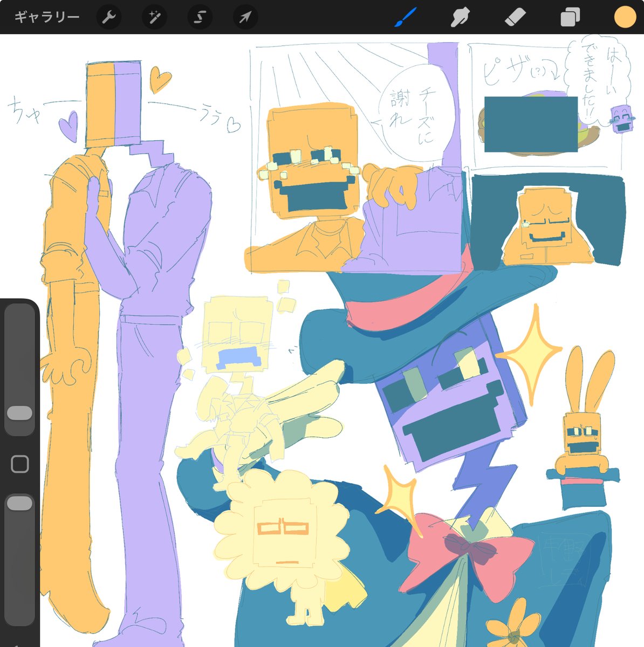
Task: Open the orange active color swatch
Action: [x=625, y=17]
